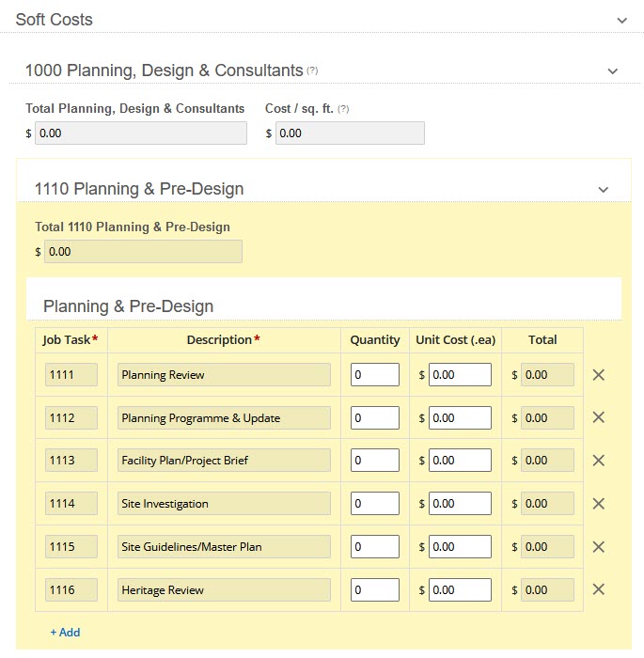Image resolution: width=644 pixels, height=658 pixels.
Task: Click Unit Cost field for Planning Review
Action: pyautogui.click(x=460, y=375)
